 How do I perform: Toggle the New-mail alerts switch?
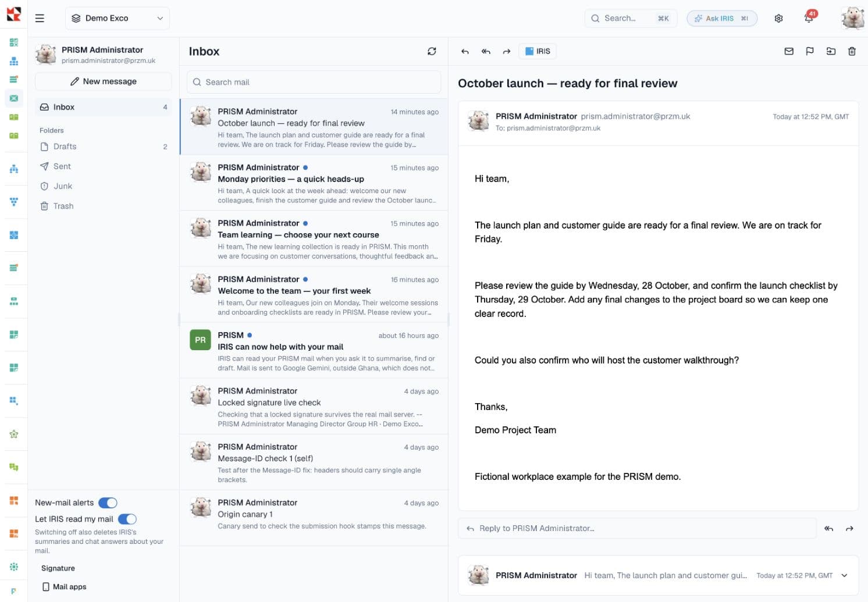[x=108, y=503]
